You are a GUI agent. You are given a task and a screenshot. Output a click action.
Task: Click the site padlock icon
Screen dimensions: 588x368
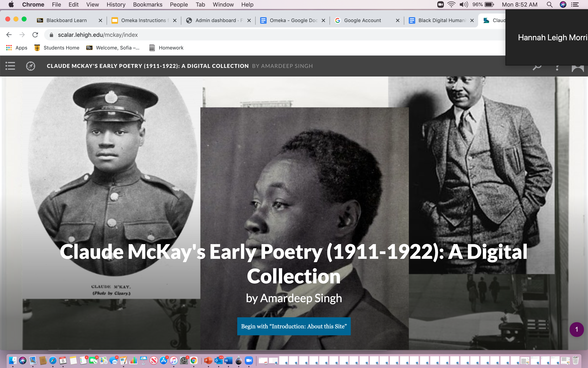click(51, 35)
